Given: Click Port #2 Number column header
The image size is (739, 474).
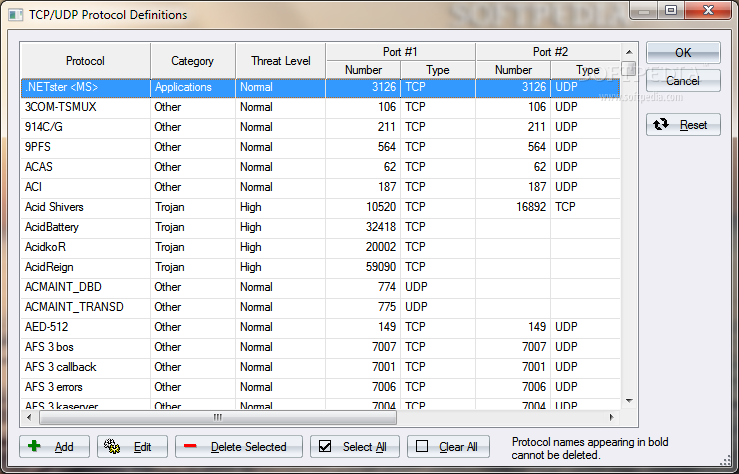Looking at the screenshot, I should pos(513,70).
